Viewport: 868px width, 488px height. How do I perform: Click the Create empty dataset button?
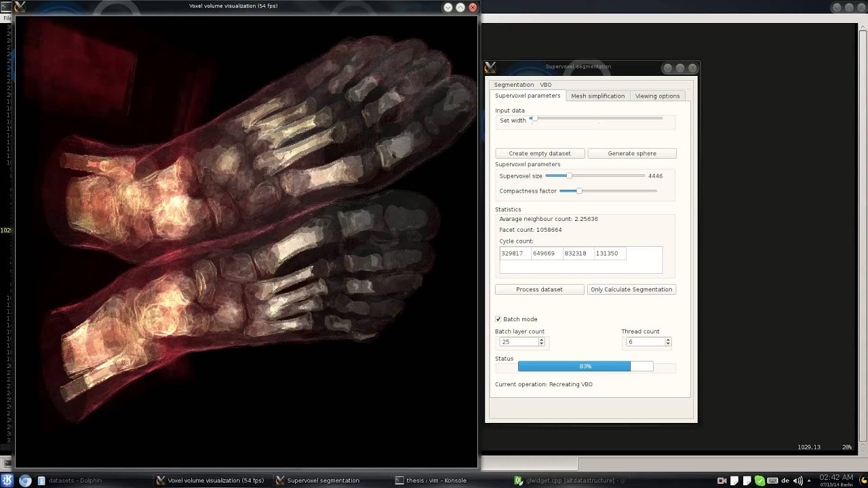pyautogui.click(x=540, y=153)
